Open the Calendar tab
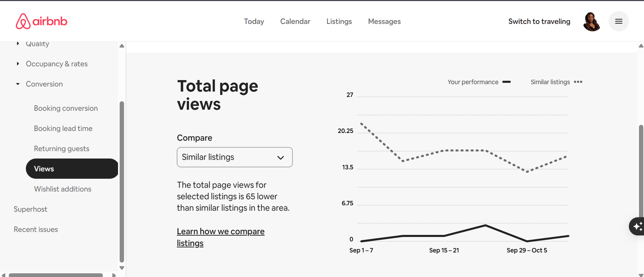This screenshot has width=644, height=277. pos(295,21)
